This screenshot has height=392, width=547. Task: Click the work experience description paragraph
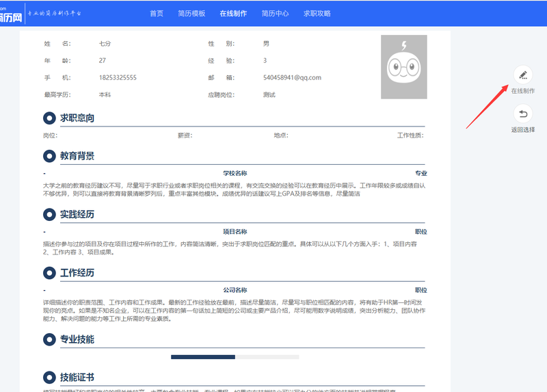(x=234, y=311)
